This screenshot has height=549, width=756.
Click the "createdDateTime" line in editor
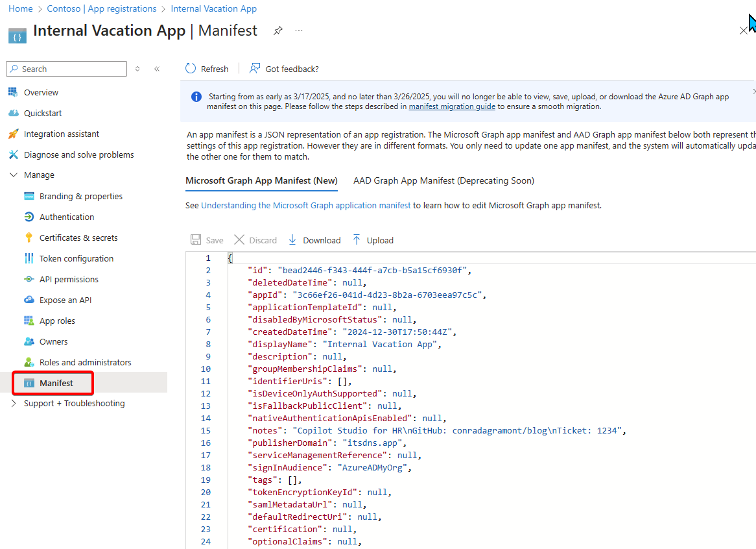pyautogui.click(x=352, y=332)
